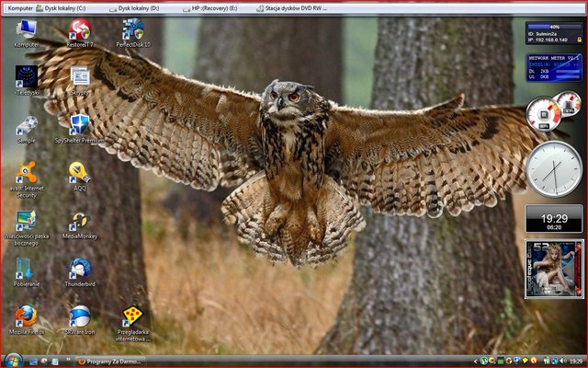Open MediaMonkey from the desktop
588x368 pixels.
coord(80,223)
